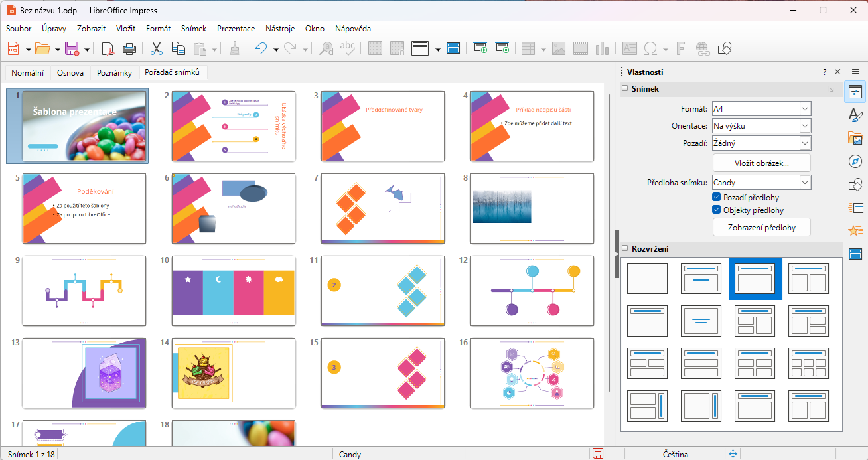Open the Slide Transition deck in sidebar
Viewport: 868px width, 460px height.
(855, 208)
